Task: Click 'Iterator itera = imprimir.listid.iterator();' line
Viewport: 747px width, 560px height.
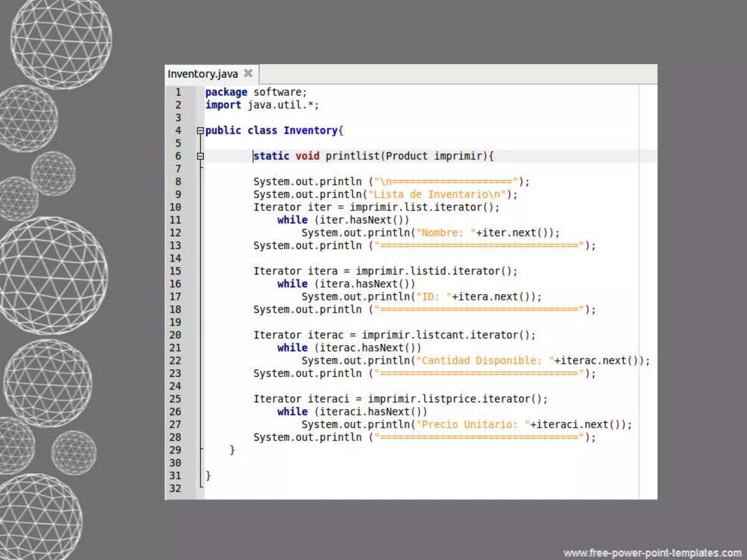Action: coord(386,271)
